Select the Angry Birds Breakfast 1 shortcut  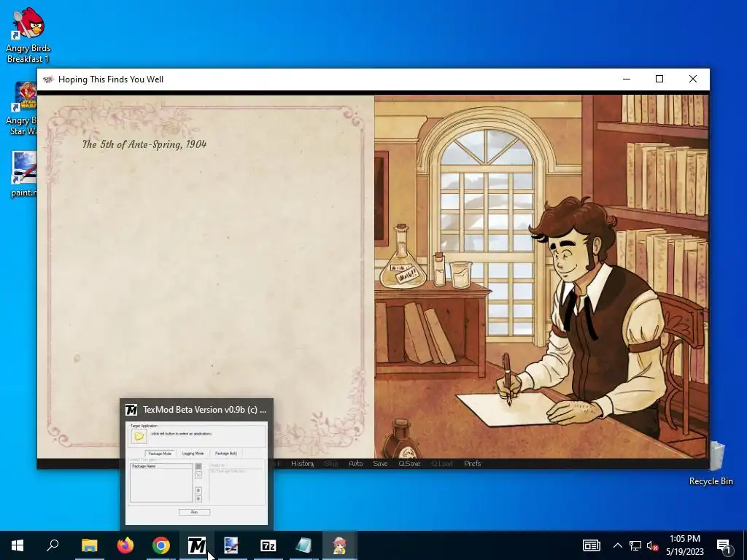28,35
